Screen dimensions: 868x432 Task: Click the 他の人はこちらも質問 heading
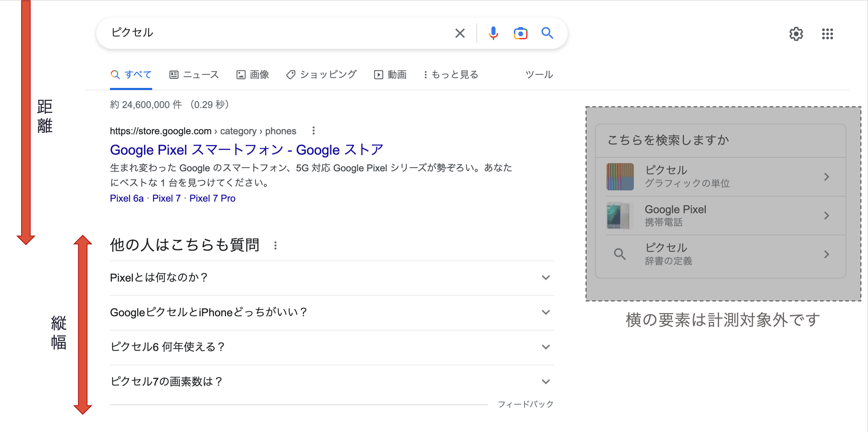[x=185, y=245]
